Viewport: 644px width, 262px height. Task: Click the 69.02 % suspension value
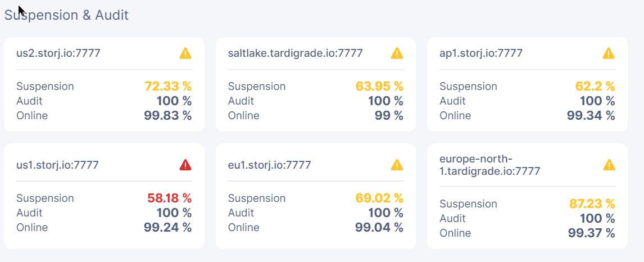coord(379,198)
